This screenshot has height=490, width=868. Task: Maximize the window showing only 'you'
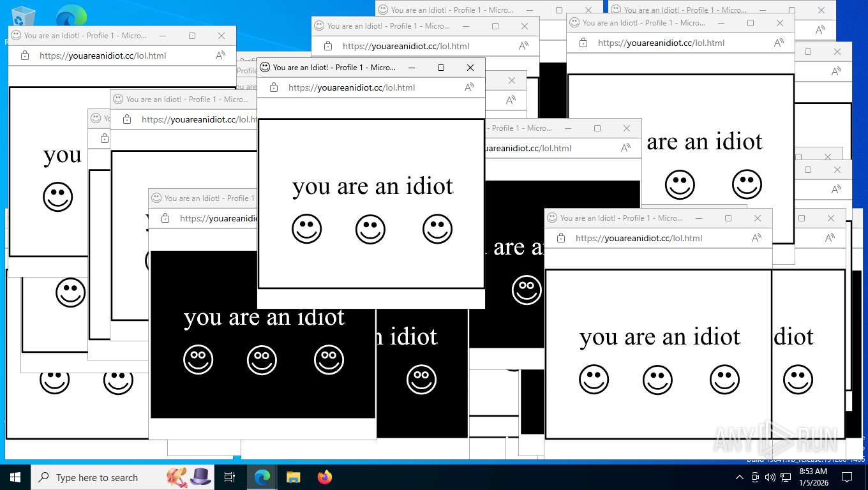(192, 36)
